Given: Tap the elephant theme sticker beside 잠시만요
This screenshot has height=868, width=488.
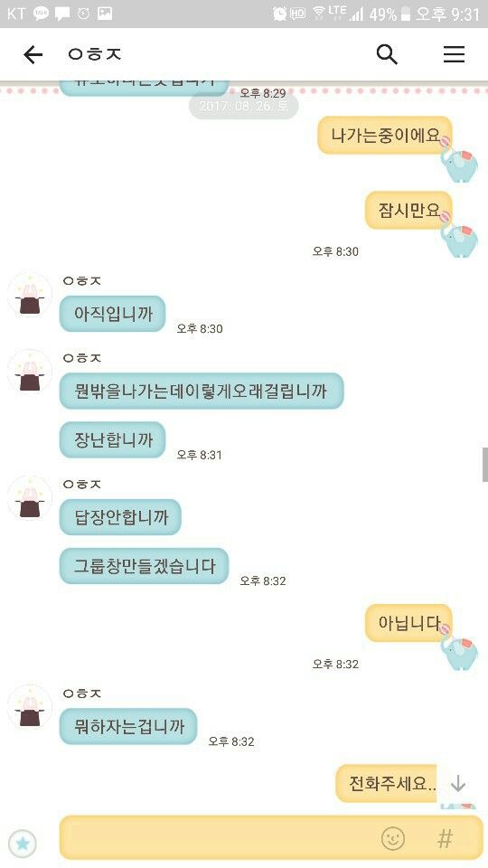Looking at the screenshot, I should (x=461, y=238).
